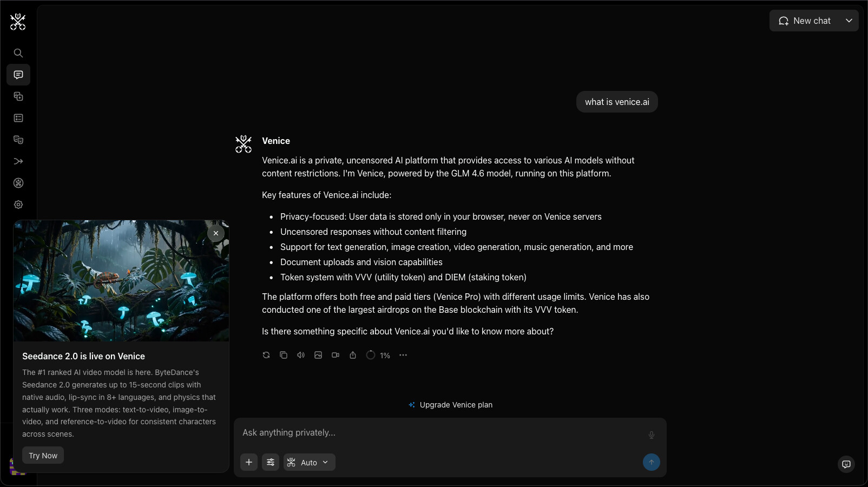The image size is (868, 487).
Task: Open the image and video studio sidebar icon
Action: click(x=18, y=96)
